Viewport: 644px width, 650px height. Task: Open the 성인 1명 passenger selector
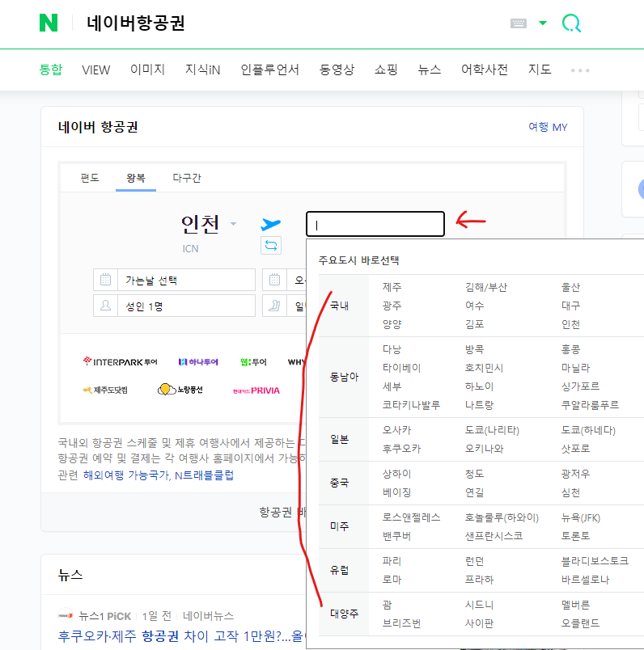click(174, 306)
